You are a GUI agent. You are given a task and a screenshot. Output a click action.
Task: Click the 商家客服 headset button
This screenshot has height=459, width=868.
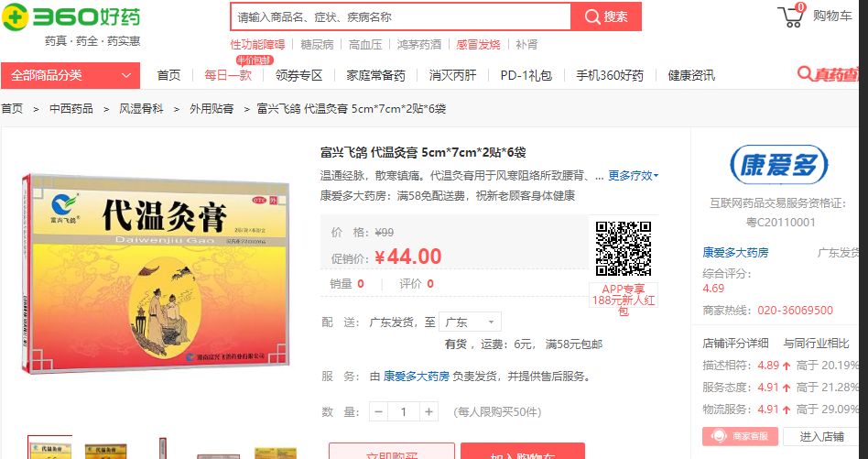[x=740, y=436]
